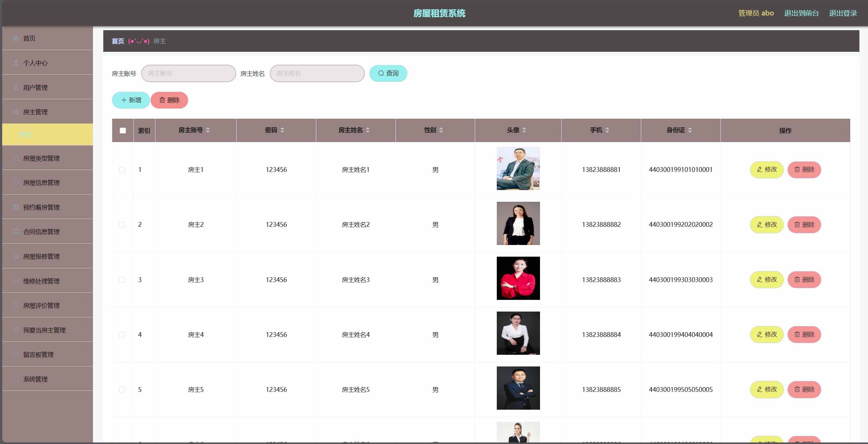Click ID number 440300199202020002

tap(681, 224)
